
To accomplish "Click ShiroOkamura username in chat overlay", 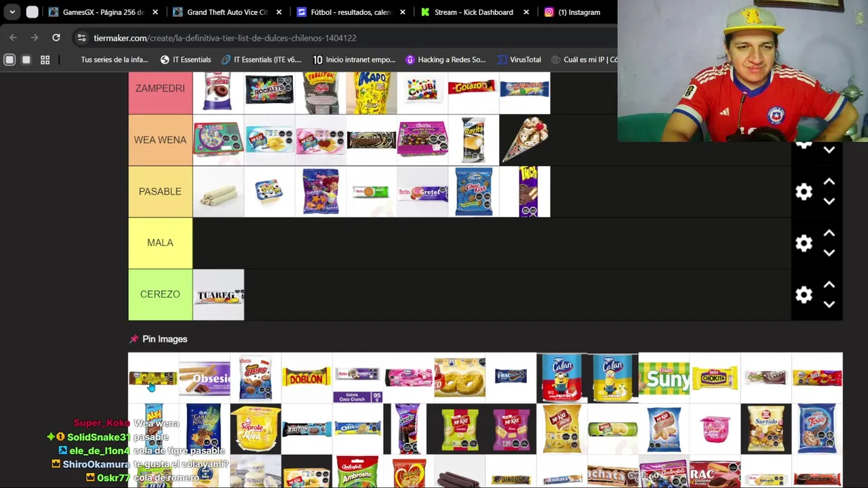I will pyautogui.click(x=96, y=464).
